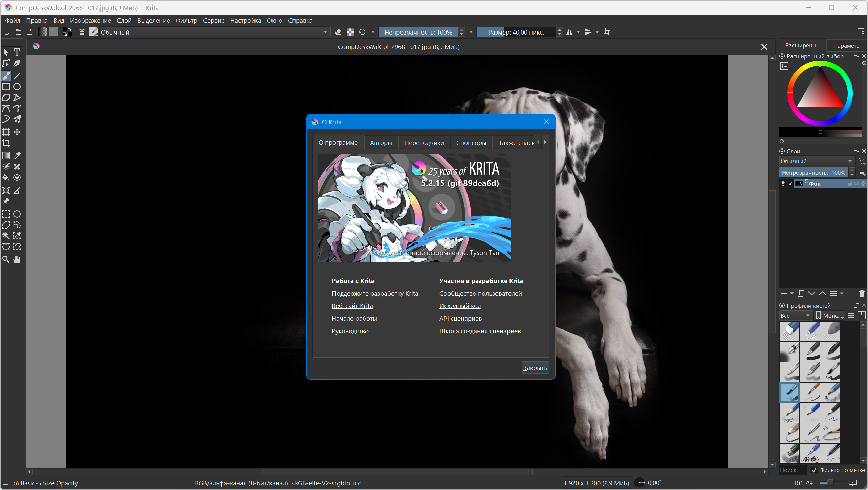Toggle the Фильтр по метке checkbox
This screenshot has height=490, width=868.
(x=814, y=470)
